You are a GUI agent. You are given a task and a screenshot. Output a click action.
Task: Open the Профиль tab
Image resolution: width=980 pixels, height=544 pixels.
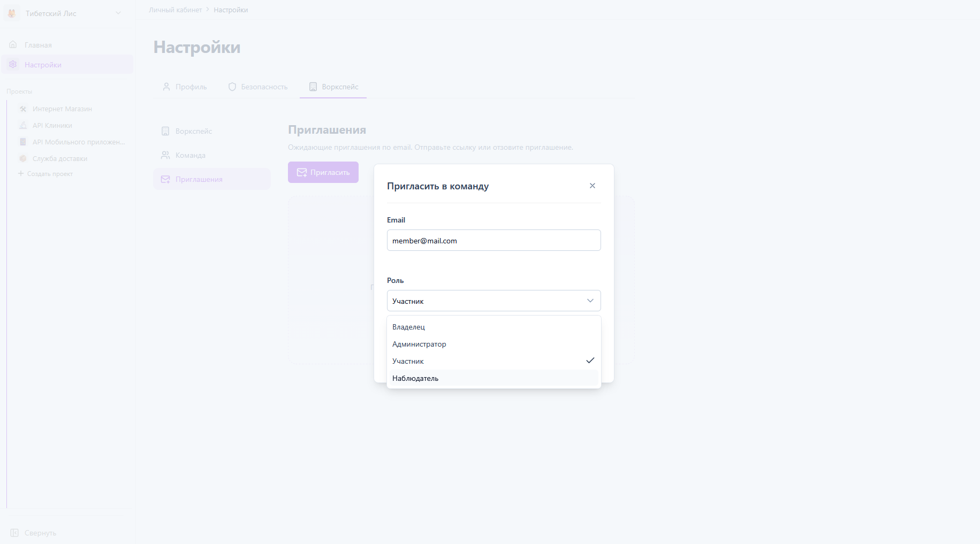pos(185,87)
